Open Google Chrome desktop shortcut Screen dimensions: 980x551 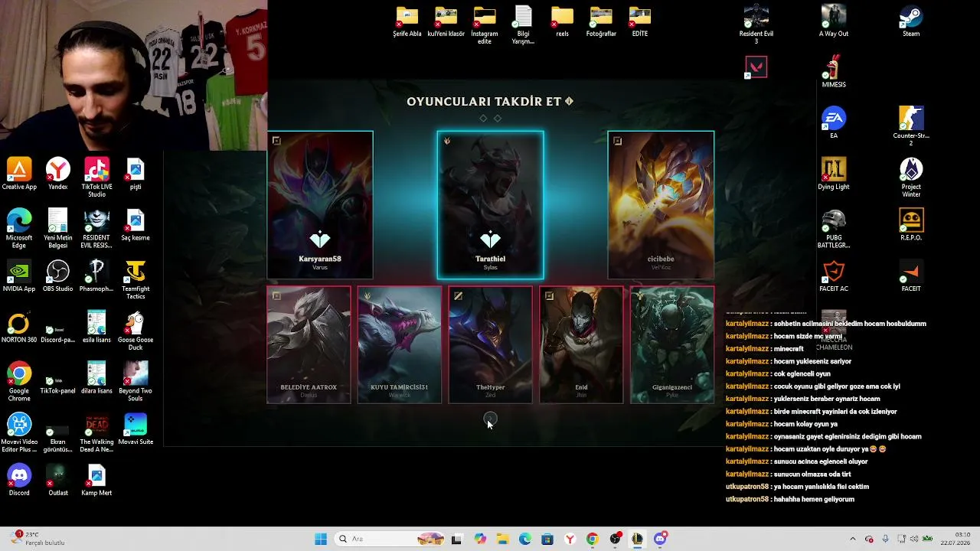click(x=19, y=382)
